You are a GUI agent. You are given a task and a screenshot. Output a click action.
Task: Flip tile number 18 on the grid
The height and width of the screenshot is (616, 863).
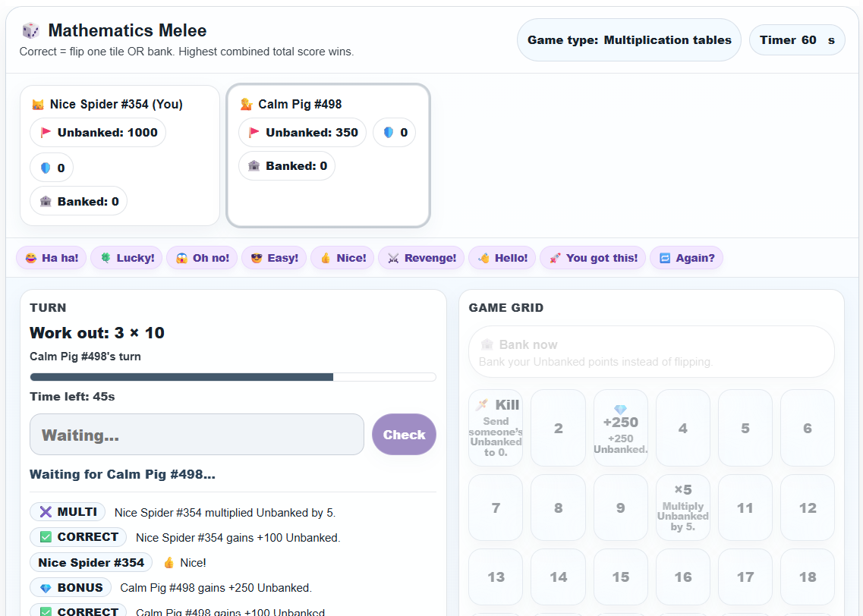pos(807,577)
